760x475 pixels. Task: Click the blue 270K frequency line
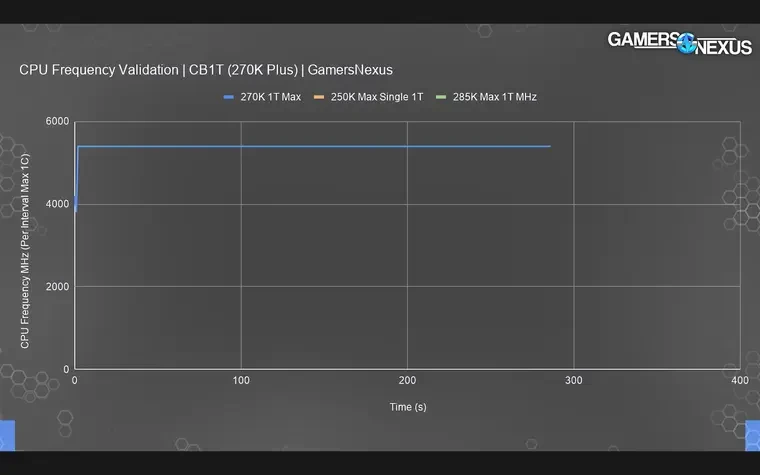coord(314,146)
